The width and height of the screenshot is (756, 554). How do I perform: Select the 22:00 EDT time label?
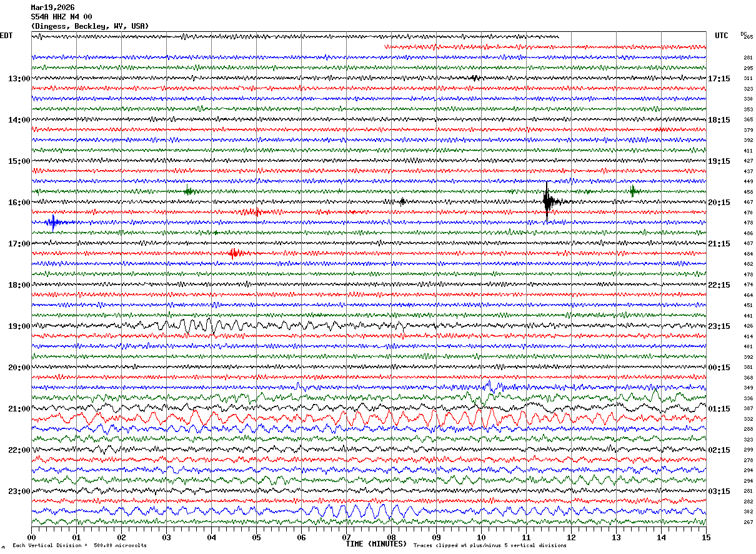[19, 450]
